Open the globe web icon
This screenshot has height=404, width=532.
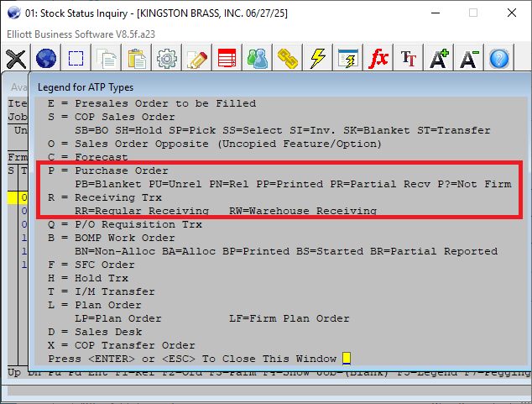tap(45, 59)
